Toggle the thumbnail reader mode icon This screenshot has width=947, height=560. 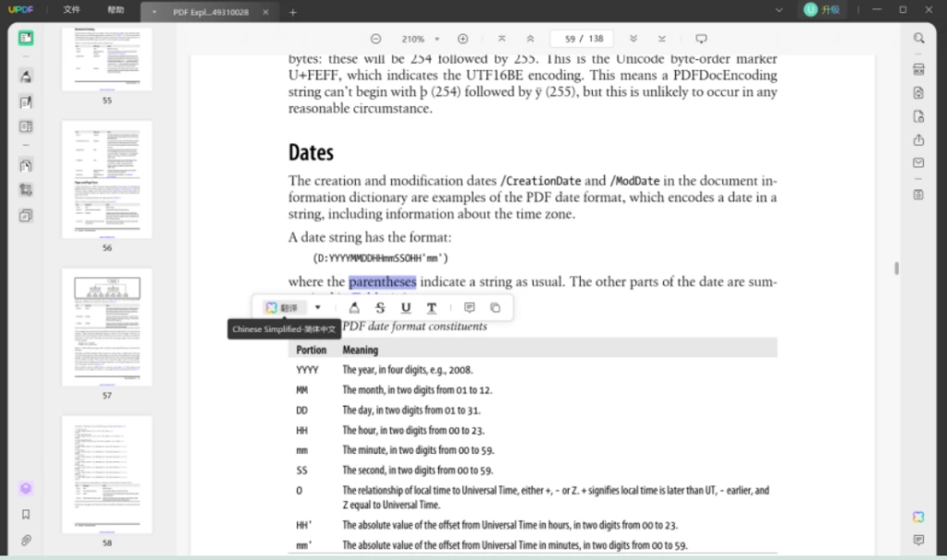tap(26, 38)
